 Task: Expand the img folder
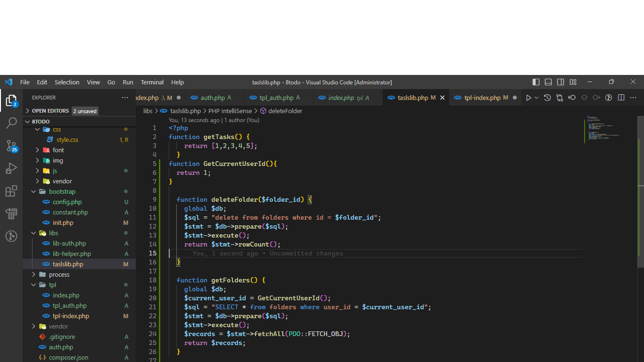point(37,160)
